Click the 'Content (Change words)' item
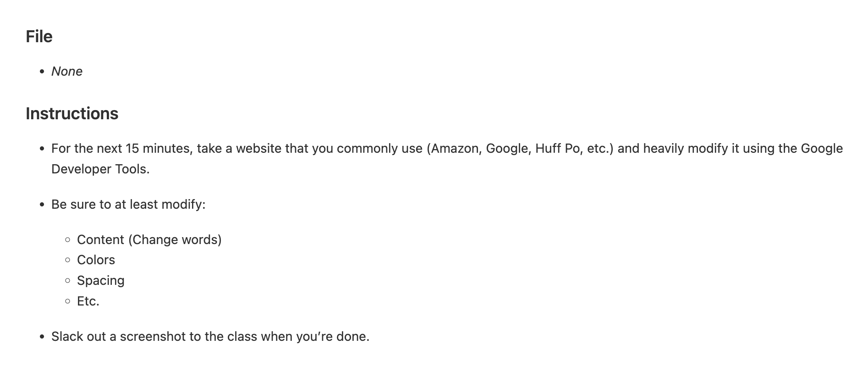This screenshot has width=868, height=389. click(149, 240)
